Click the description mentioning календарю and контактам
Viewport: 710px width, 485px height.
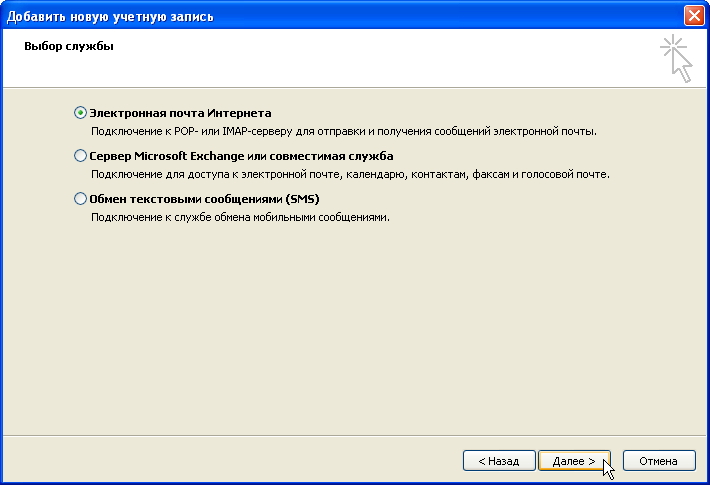tap(350, 174)
